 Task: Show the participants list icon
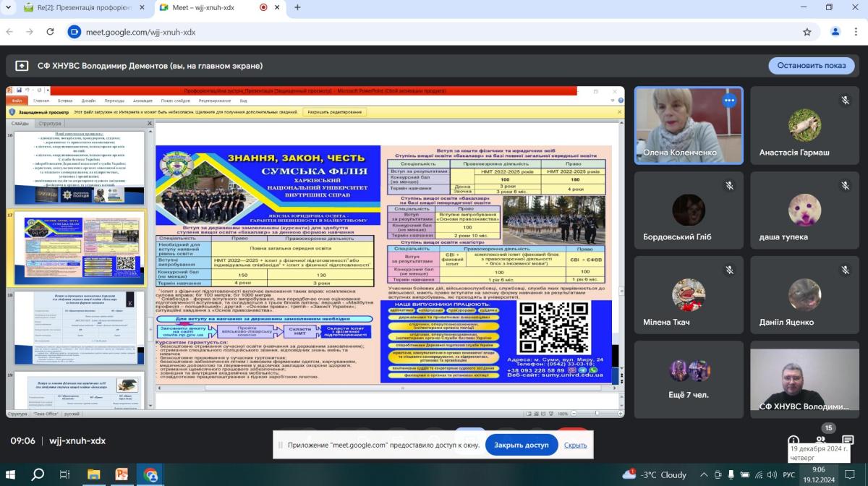tap(820, 440)
